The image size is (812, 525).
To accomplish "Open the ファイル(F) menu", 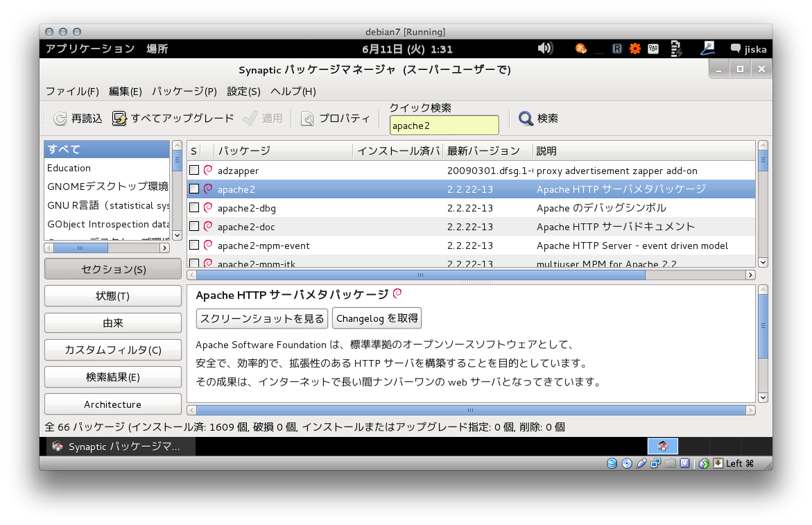I will click(72, 91).
